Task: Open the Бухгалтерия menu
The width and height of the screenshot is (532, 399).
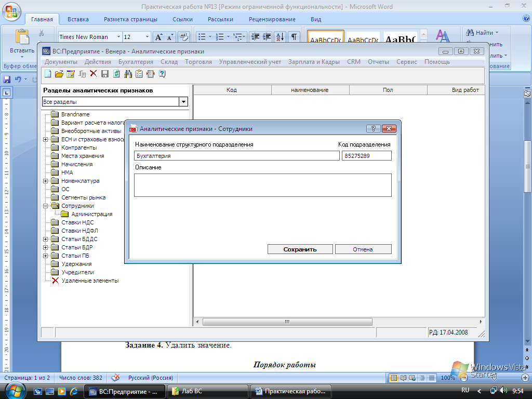Action: point(136,62)
